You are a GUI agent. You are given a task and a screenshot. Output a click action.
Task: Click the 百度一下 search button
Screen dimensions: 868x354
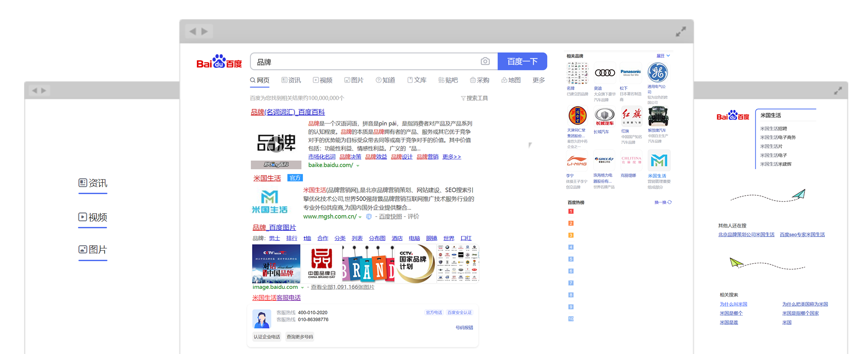[523, 61]
